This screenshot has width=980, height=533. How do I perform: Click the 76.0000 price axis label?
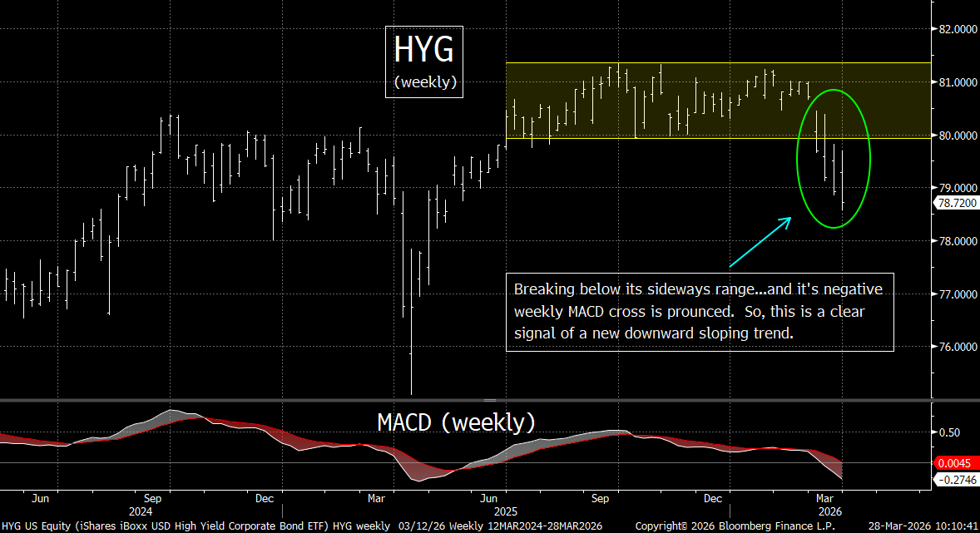958,347
